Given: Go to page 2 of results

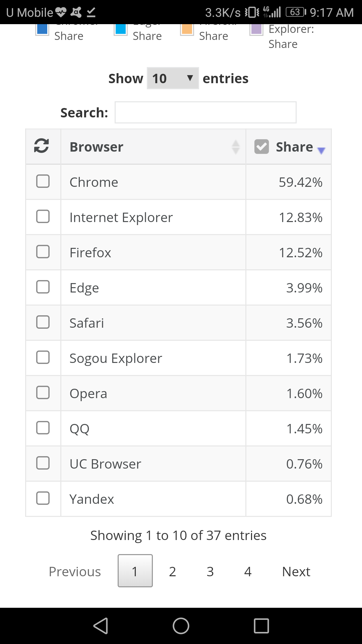Looking at the screenshot, I should coord(173,571).
